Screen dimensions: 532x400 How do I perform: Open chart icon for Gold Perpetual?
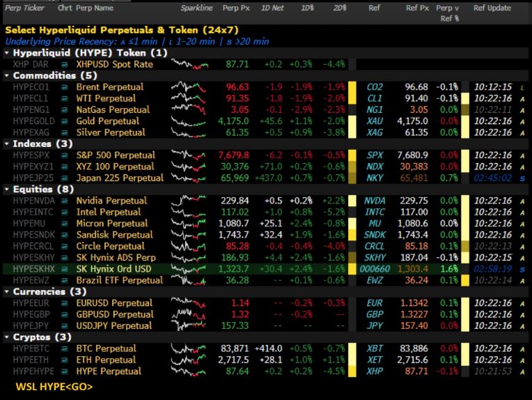(x=65, y=121)
